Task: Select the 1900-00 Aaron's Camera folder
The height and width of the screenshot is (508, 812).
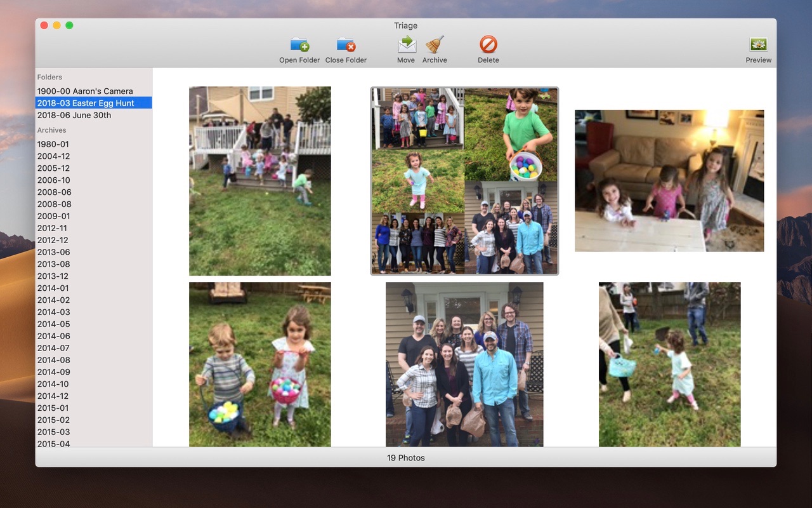Action: (x=94, y=91)
